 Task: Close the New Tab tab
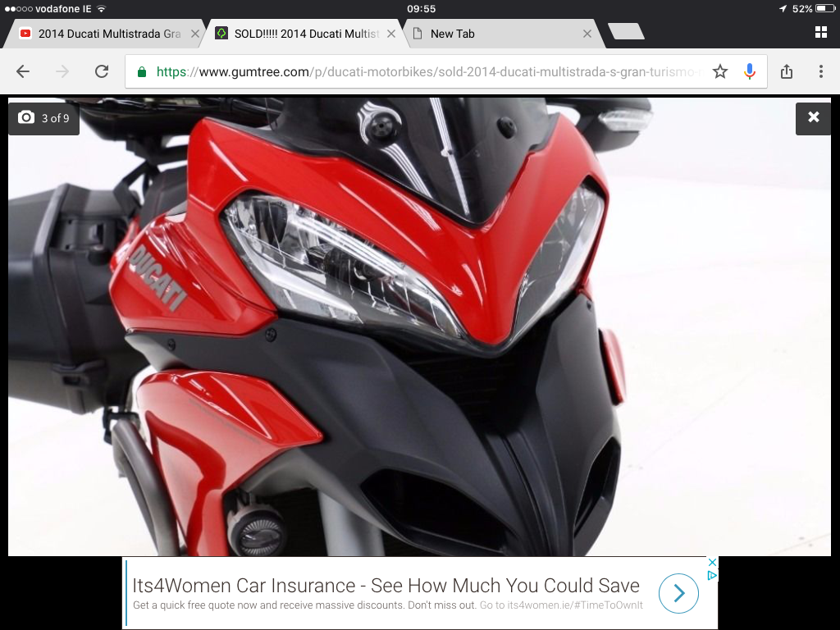pos(587,34)
